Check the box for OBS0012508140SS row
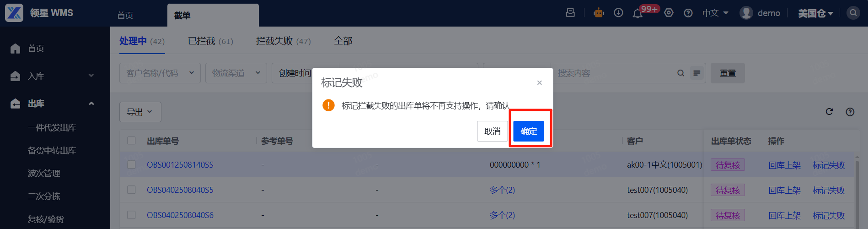Image resolution: width=868 pixels, height=229 pixels. coord(131,164)
